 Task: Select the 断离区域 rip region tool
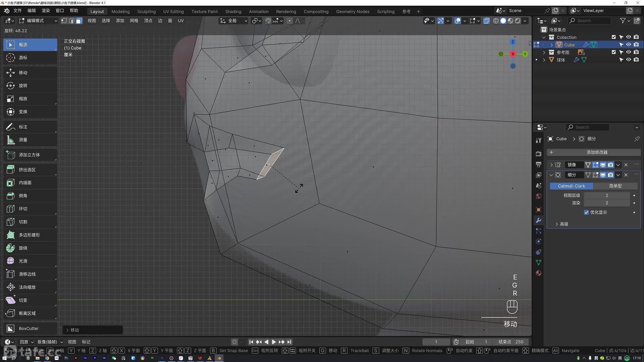[30, 314]
